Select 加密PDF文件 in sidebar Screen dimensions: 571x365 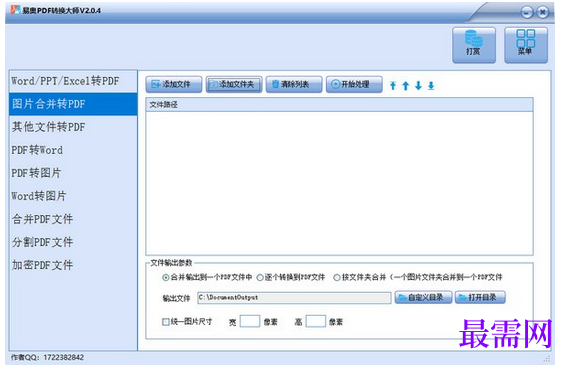[x=73, y=265]
